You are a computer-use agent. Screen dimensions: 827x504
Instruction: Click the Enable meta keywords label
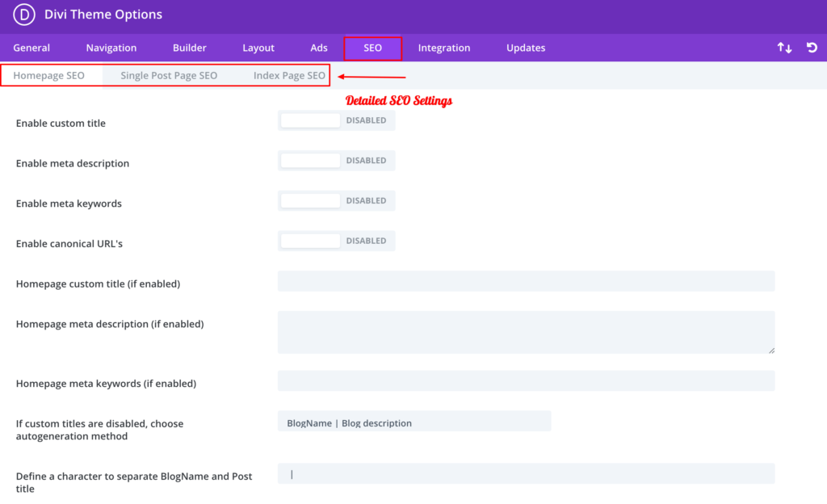[x=69, y=204]
